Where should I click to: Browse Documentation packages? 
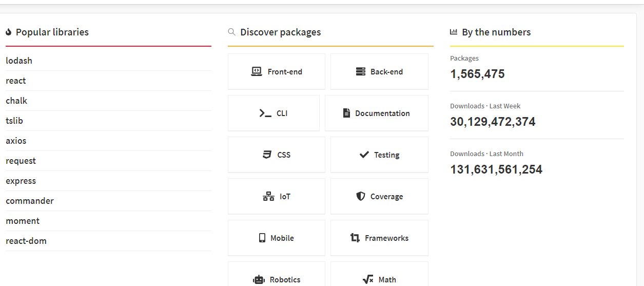377,113
